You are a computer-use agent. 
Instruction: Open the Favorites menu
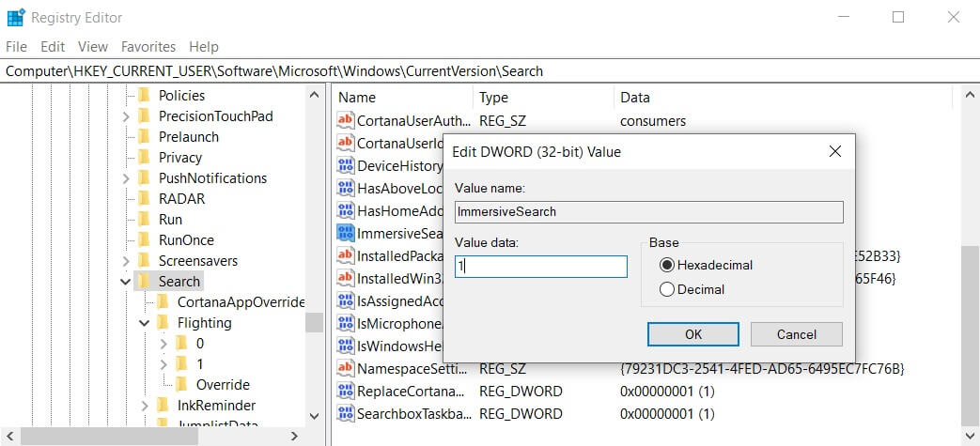pos(148,47)
